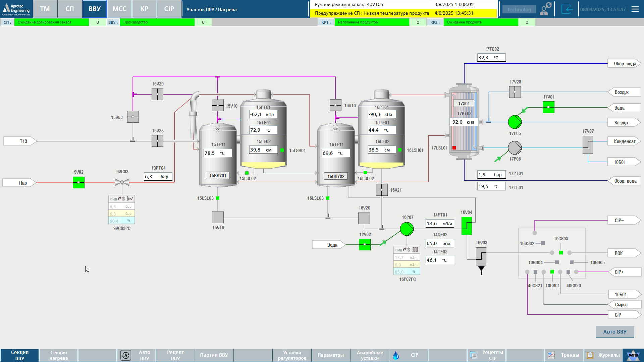Switch to the МСС top tab
Image resolution: width=644 pixels, height=362 pixels.
coord(119,9)
